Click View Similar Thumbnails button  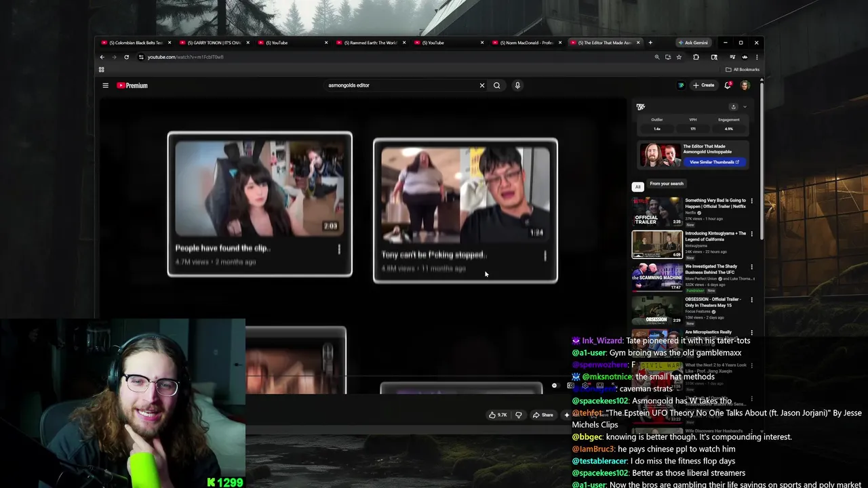coord(714,162)
